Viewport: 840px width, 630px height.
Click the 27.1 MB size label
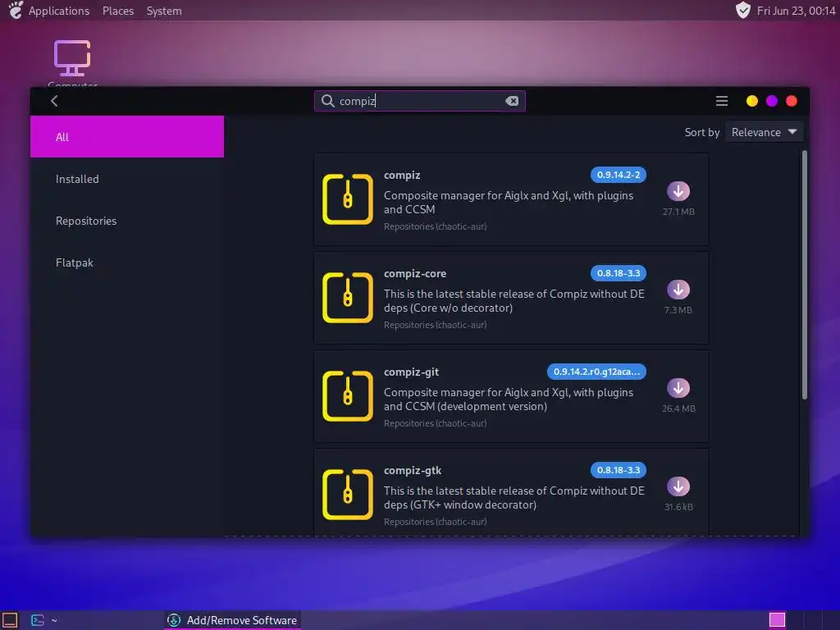coord(678,212)
